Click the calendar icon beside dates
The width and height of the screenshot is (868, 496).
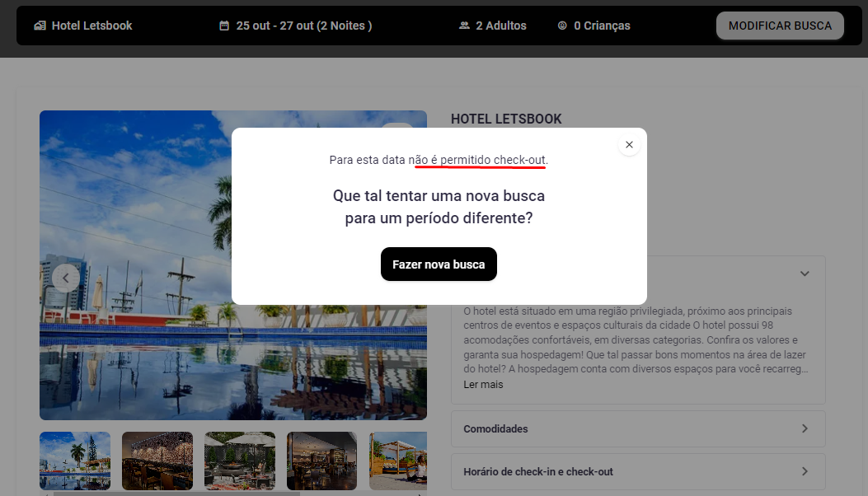[x=224, y=26]
